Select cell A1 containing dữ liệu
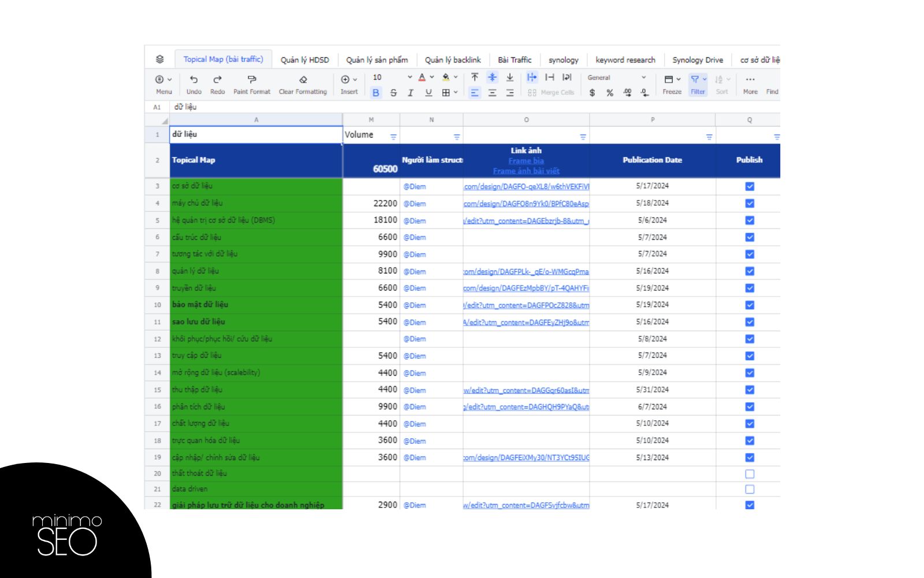This screenshot has width=924, height=578. pos(256,134)
